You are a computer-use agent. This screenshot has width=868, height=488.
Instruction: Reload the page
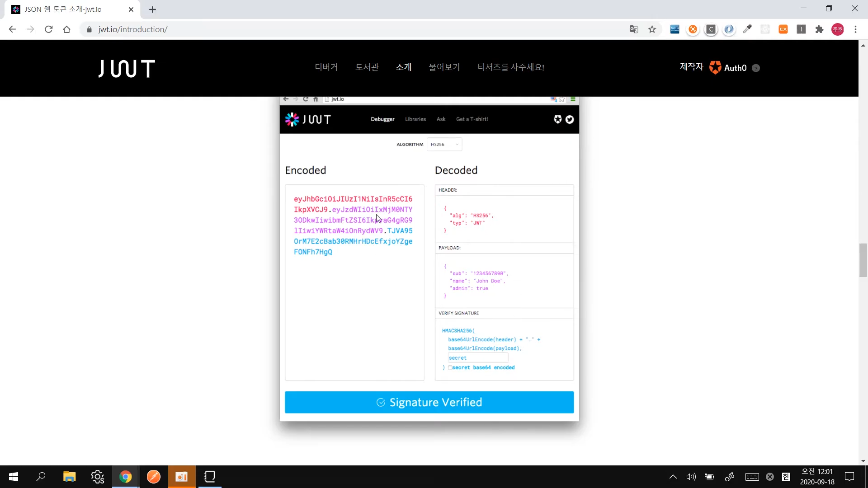coord(49,29)
